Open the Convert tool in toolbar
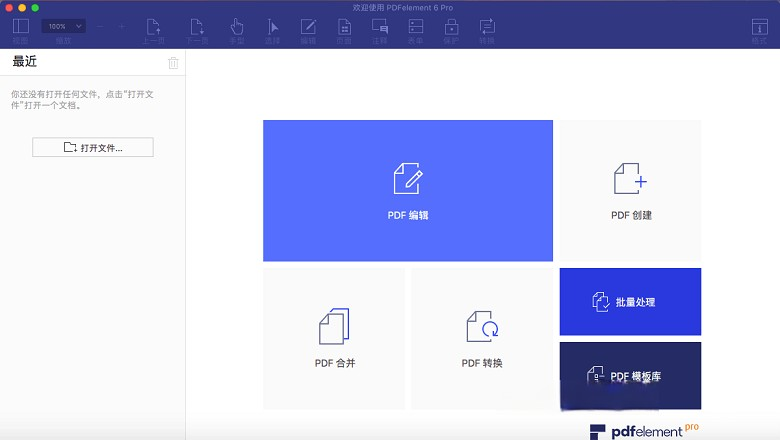Image resolution: width=780 pixels, height=440 pixels. click(487, 26)
